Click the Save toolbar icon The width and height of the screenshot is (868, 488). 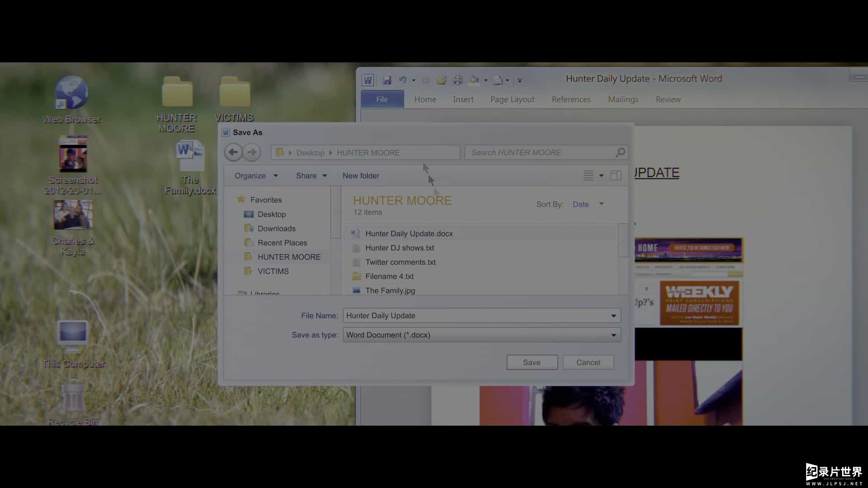387,79
